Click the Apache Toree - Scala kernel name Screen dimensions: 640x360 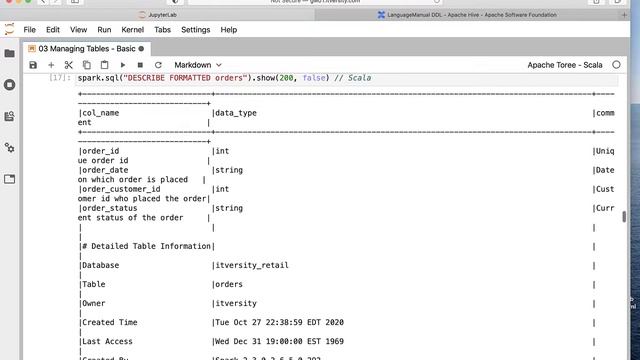tap(565, 65)
